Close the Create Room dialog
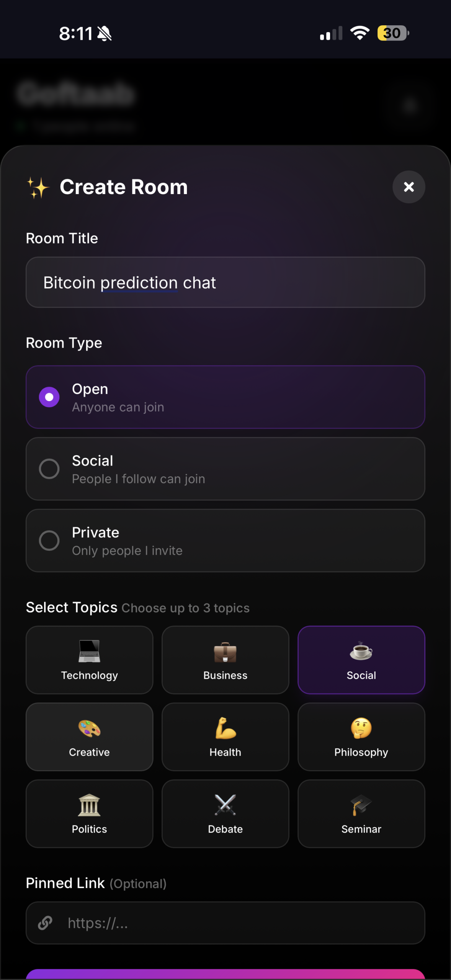The image size is (451, 980). (x=409, y=187)
